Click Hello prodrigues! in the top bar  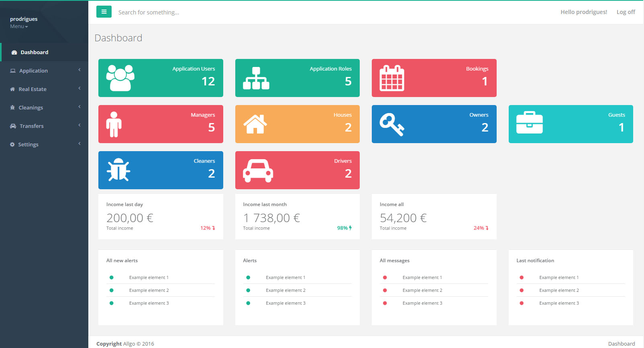coord(583,12)
